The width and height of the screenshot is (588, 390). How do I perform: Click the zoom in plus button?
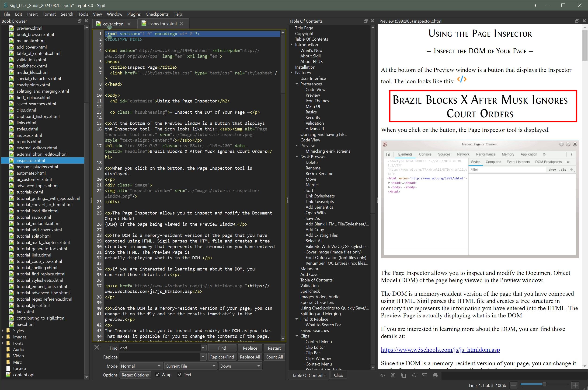[575, 385]
